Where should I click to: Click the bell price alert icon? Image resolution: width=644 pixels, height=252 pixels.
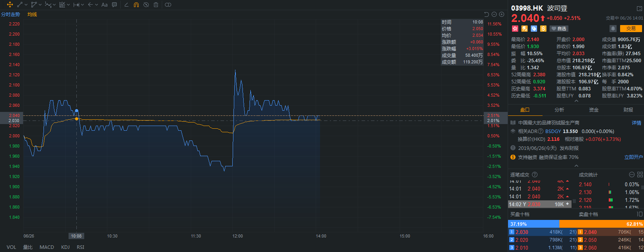click(x=613, y=29)
